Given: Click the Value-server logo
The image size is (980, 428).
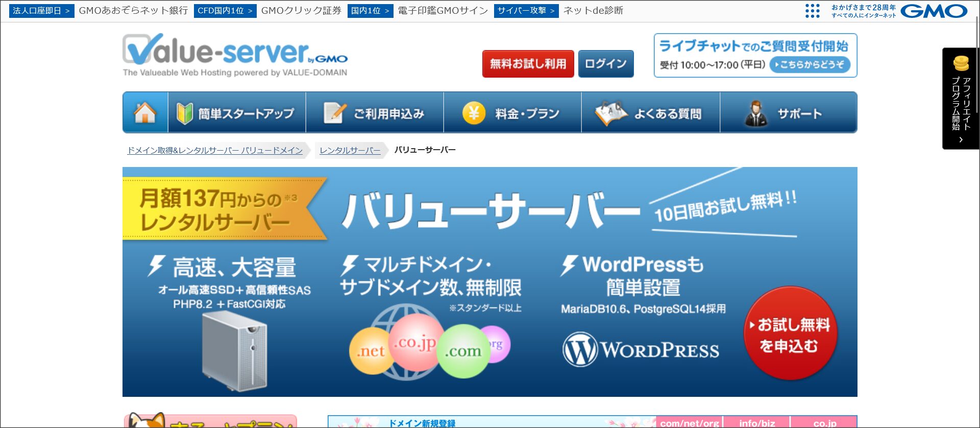Looking at the screenshot, I should coord(235,55).
